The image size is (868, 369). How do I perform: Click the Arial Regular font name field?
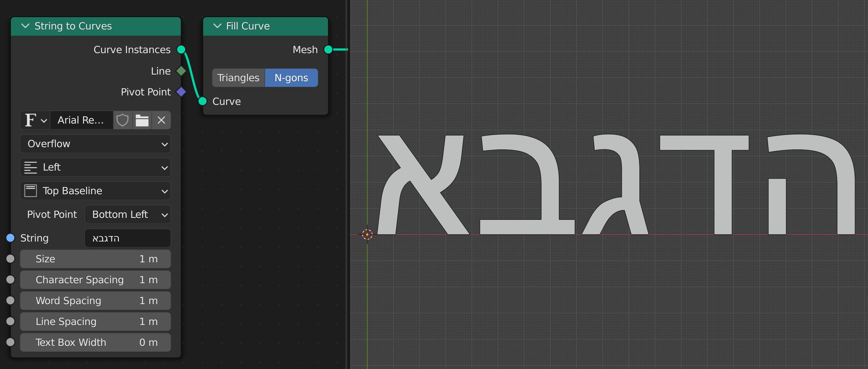tap(81, 120)
